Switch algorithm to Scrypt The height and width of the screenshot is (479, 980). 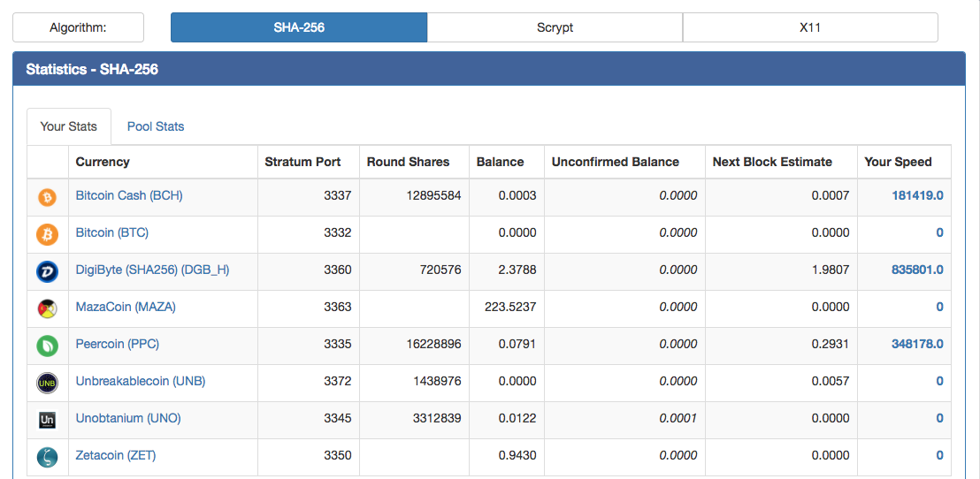pos(555,27)
